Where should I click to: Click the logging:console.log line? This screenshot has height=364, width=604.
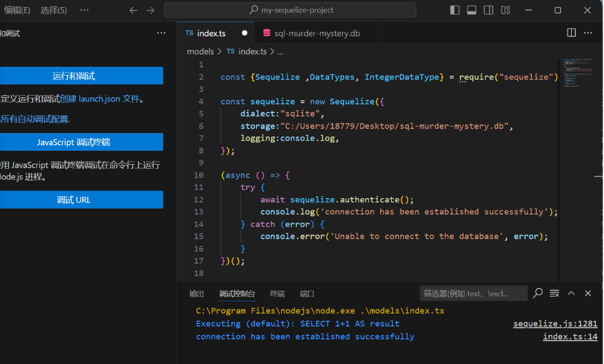click(289, 138)
